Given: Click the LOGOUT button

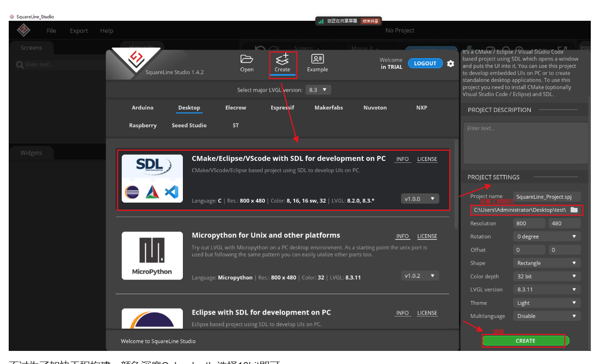Looking at the screenshot, I should 425,63.
